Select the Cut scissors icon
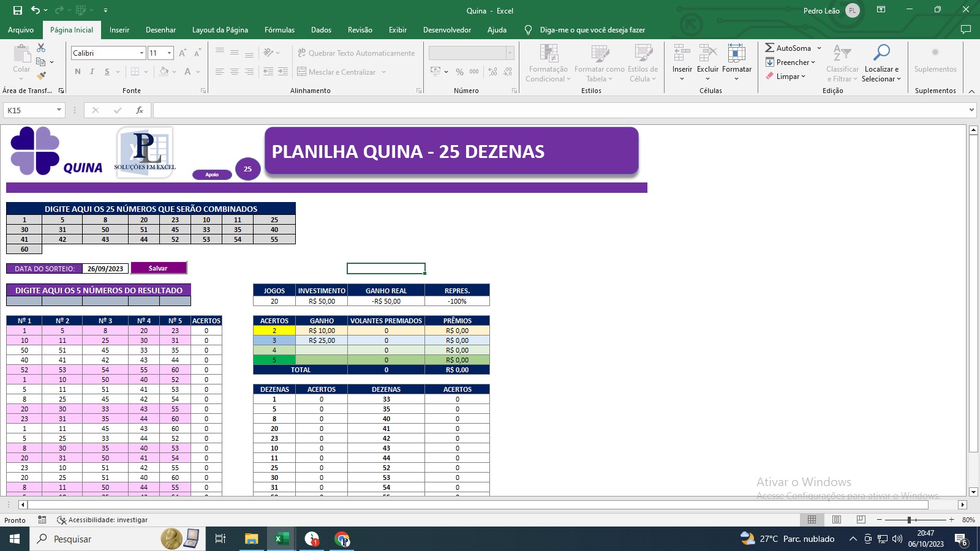The height and width of the screenshot is (551, 980). pyautogui.click(x=41, y=47)
